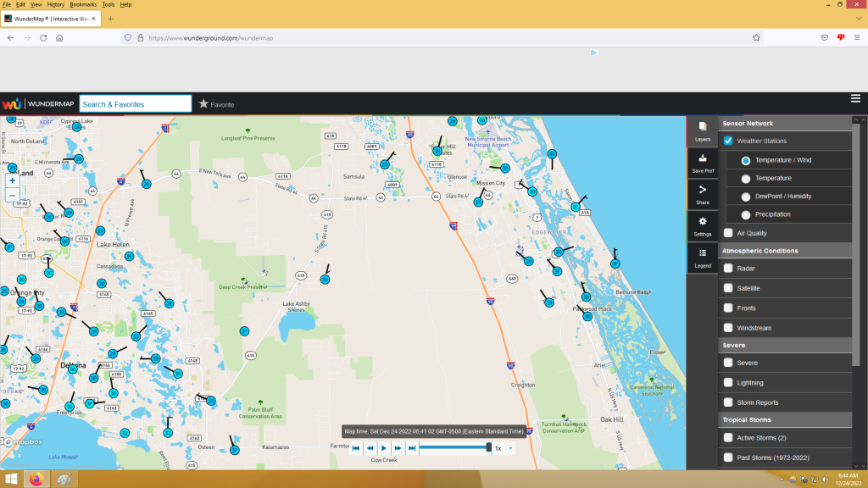Open the Tools menu
The width and height of the screenshot is (868, 488).
pos(108,4)
